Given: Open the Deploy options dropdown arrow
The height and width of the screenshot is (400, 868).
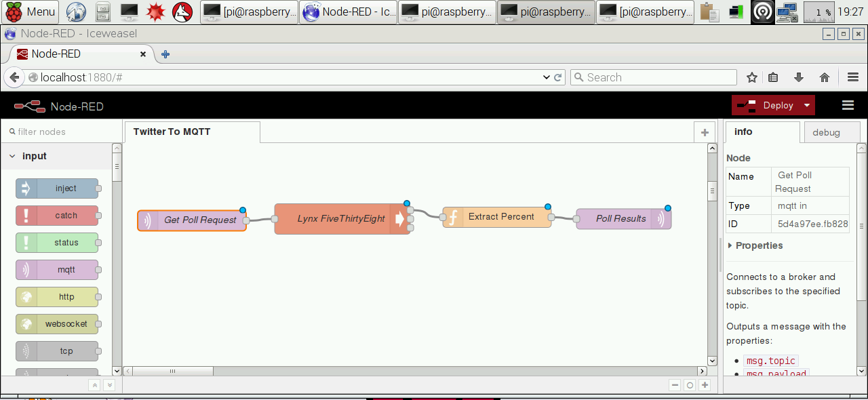Looking at the screenshot, I should pos(807,105).
